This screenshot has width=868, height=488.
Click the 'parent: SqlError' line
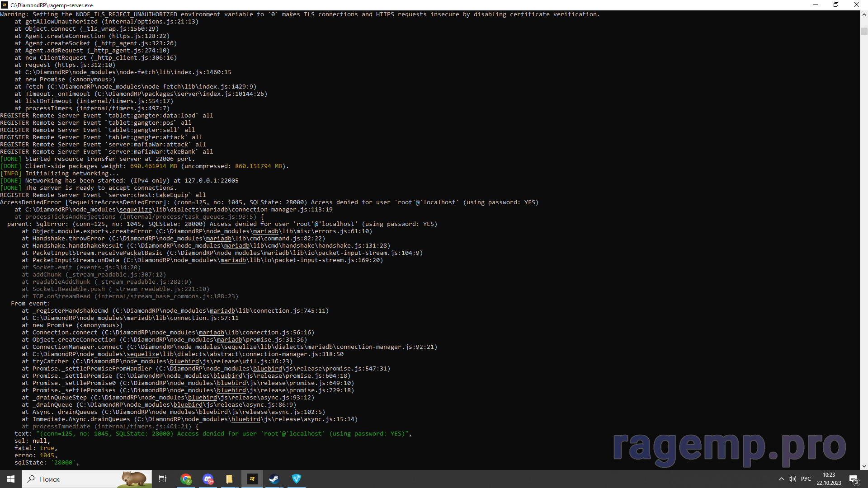click(222, 224)
